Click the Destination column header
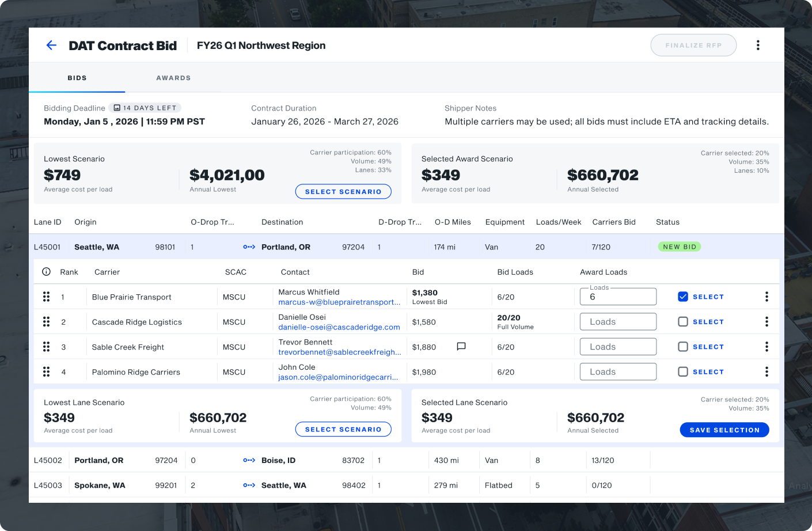The height and width of the screenshot is (531, 812). click(x=282, y=222)
